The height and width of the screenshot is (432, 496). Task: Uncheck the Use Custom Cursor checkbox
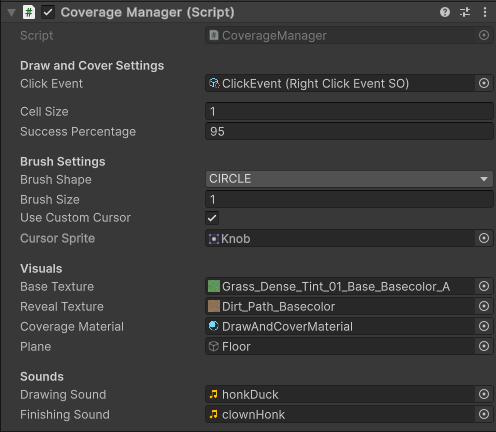coord(212,218)
